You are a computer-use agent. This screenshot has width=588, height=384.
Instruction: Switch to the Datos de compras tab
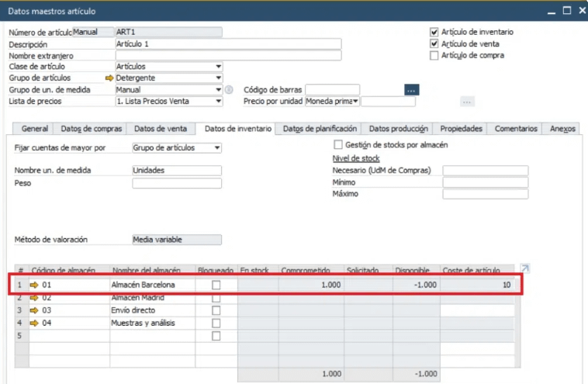92,129
